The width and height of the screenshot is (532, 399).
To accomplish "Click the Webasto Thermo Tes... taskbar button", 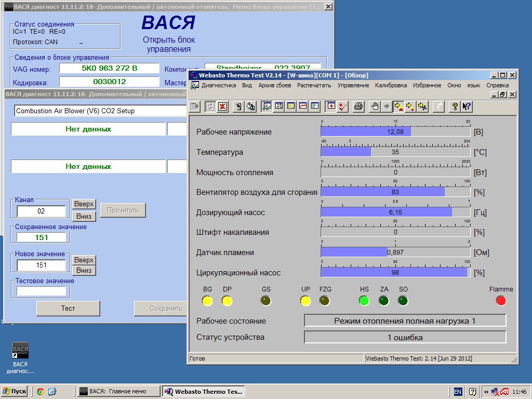I will point(203,392).
